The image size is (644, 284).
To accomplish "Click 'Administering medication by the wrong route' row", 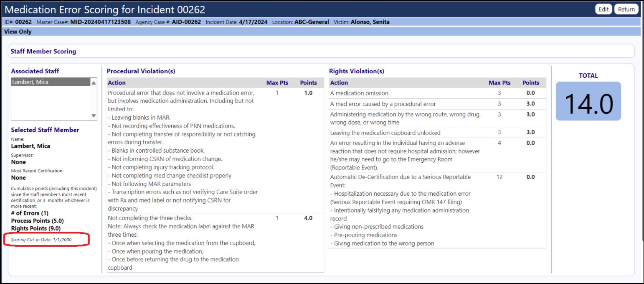I will coord(437,118).
